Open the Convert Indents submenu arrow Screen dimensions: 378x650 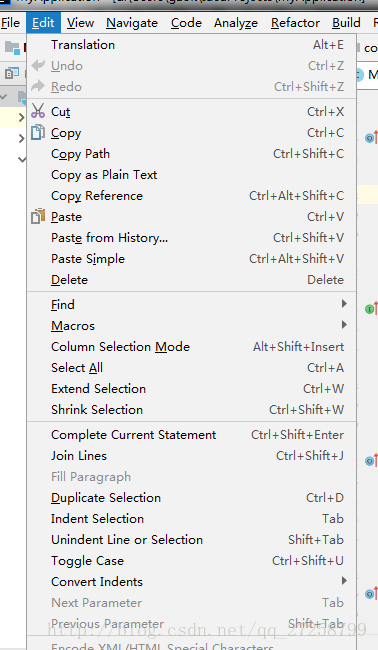pyautogui.click(x=344, y=581)
